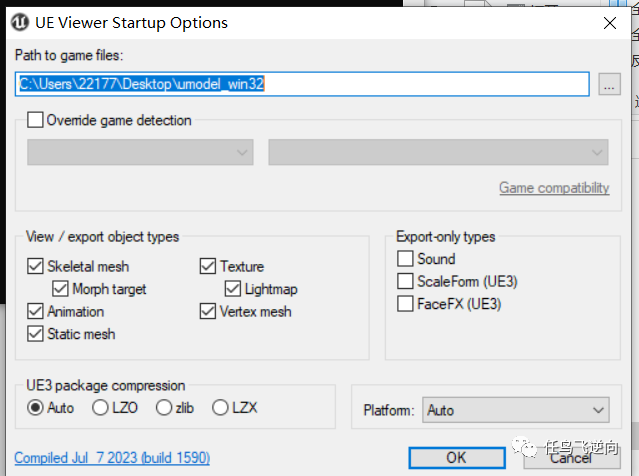The image size is (639, 476).
Task: Check the ScaleForm (UE3) checkbox
Action: tap(405, 281)
